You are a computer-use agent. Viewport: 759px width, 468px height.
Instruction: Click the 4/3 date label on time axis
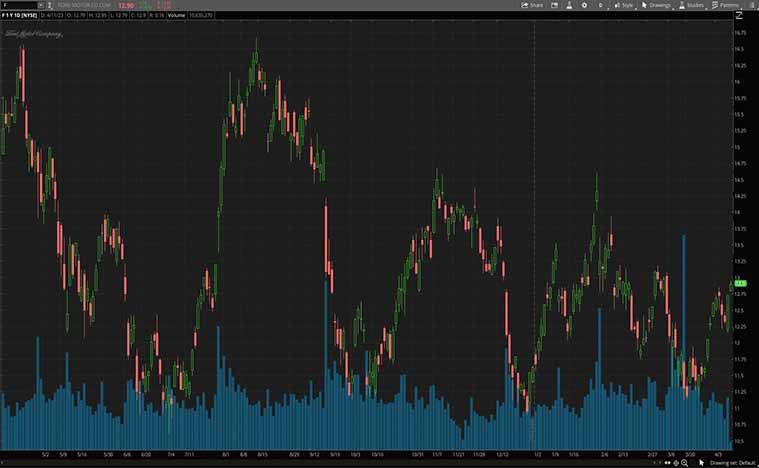click(x=718, y=454)
